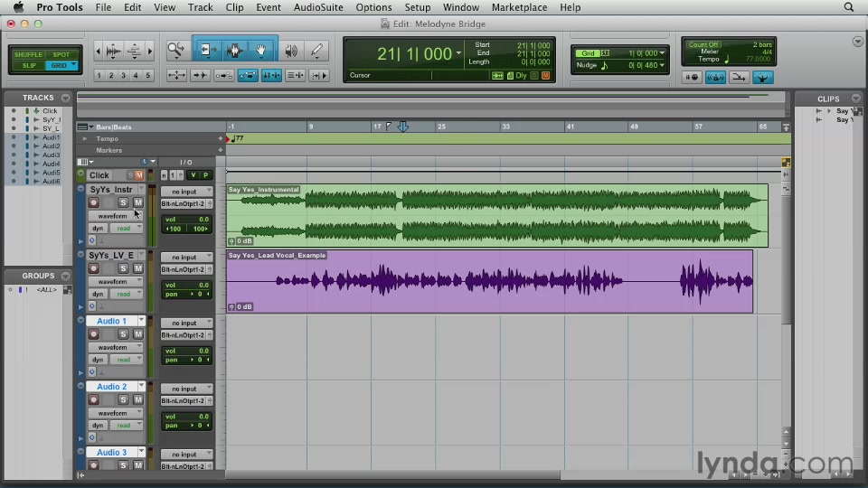Select the Scrubber speaker tool
Viewport: 868px width, 488px height.
290,51
